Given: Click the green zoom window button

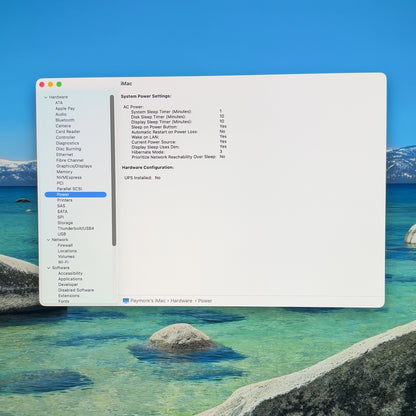Looking at the screenshot, I should [59, 84].
